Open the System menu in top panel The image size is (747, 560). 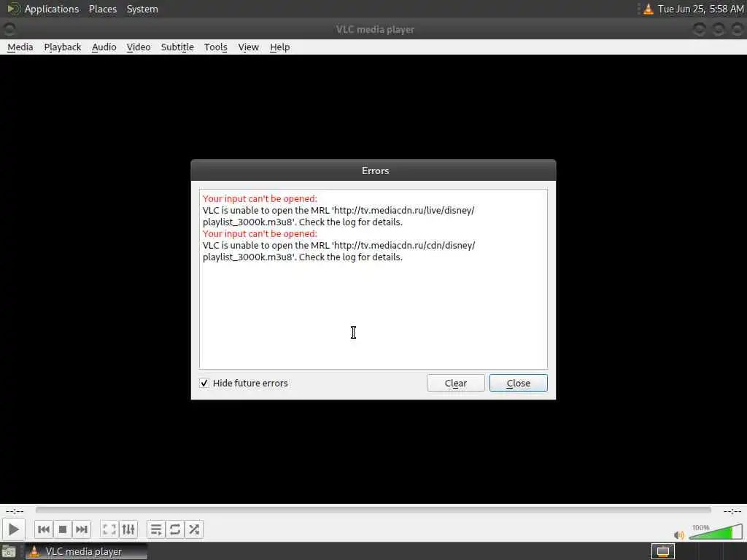point(142,9)
